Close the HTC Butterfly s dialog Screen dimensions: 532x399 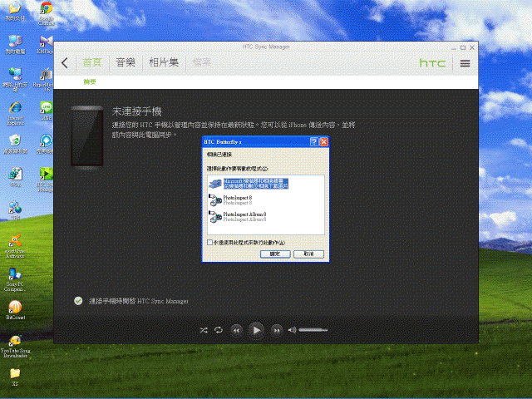pyautogui.click(x=324, y=142)
